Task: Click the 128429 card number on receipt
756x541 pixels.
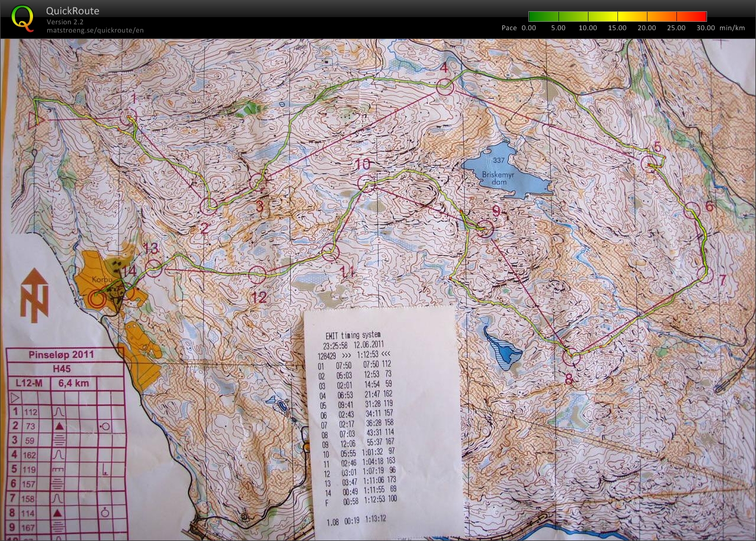Action: click(327, 355)
